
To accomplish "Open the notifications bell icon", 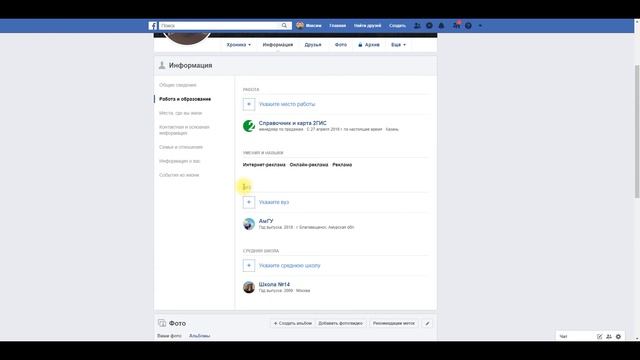I will tap(441, 26).
